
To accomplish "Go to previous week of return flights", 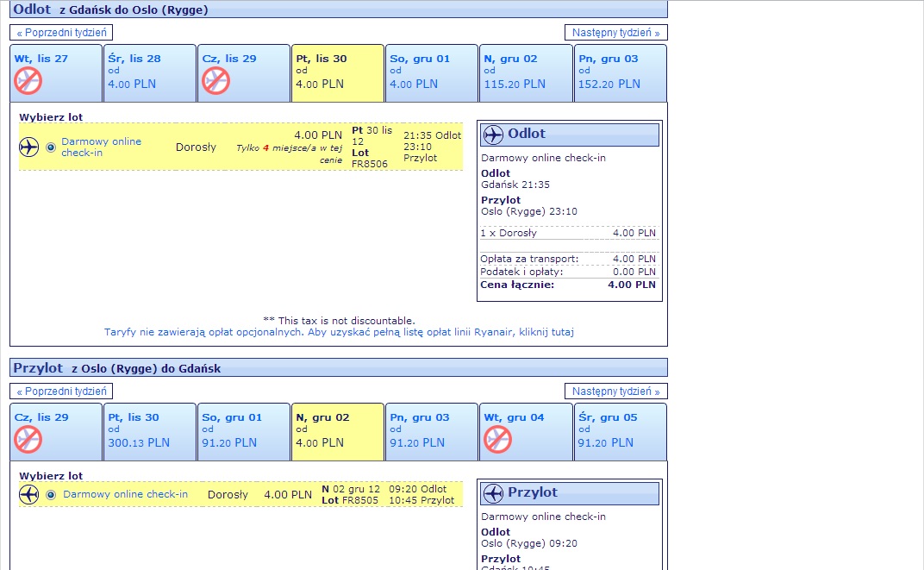I will tap(61, 391).
